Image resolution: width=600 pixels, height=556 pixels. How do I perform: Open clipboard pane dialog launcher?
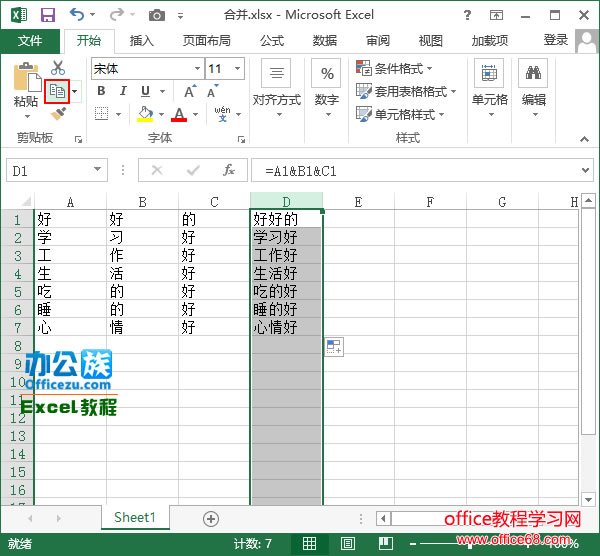(78, 140)
